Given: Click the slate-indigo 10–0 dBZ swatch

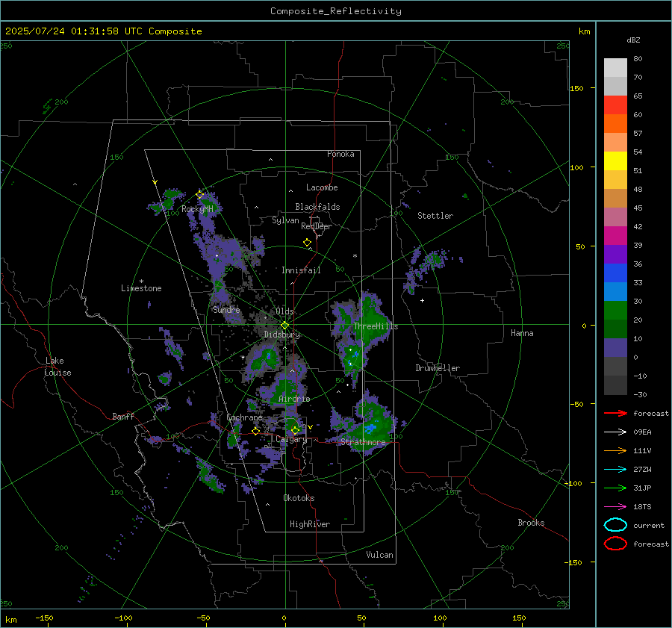Looking at the screenshot, I should point(615,347).
